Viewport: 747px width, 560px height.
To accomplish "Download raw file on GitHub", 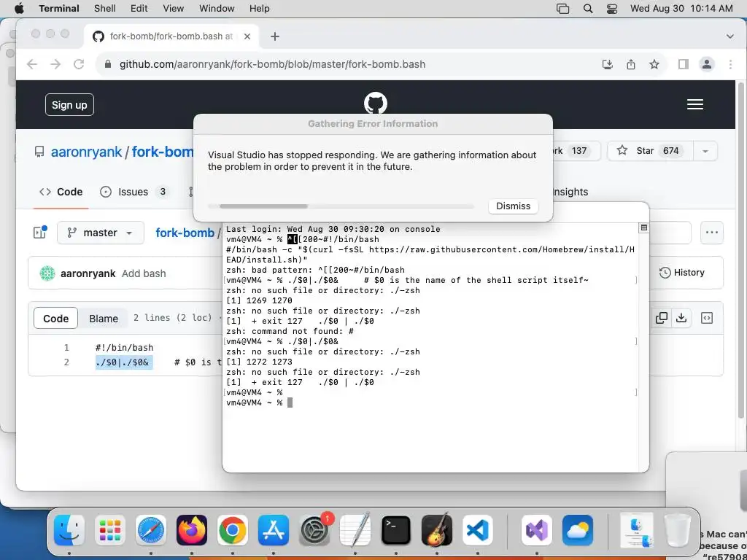I will tap(681, 318).
